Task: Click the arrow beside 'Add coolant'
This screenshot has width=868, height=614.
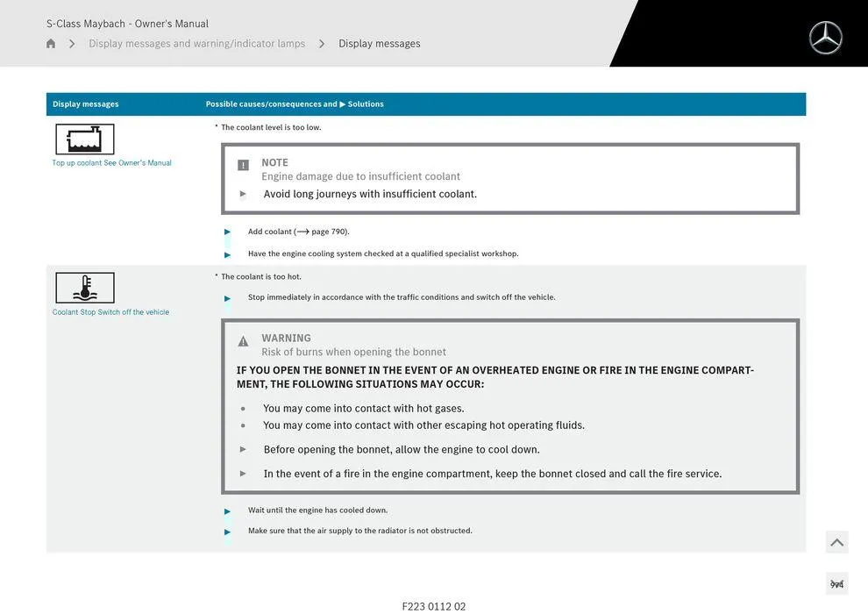Action: pos(228,232)
